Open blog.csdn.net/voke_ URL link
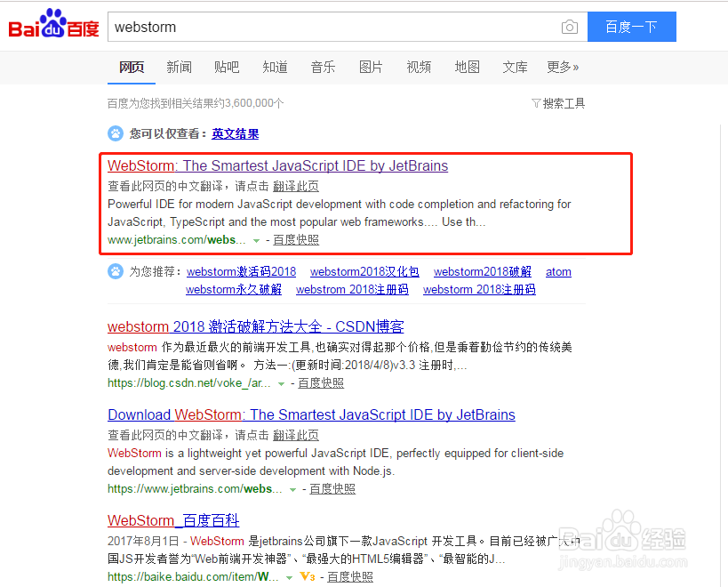 189,383
